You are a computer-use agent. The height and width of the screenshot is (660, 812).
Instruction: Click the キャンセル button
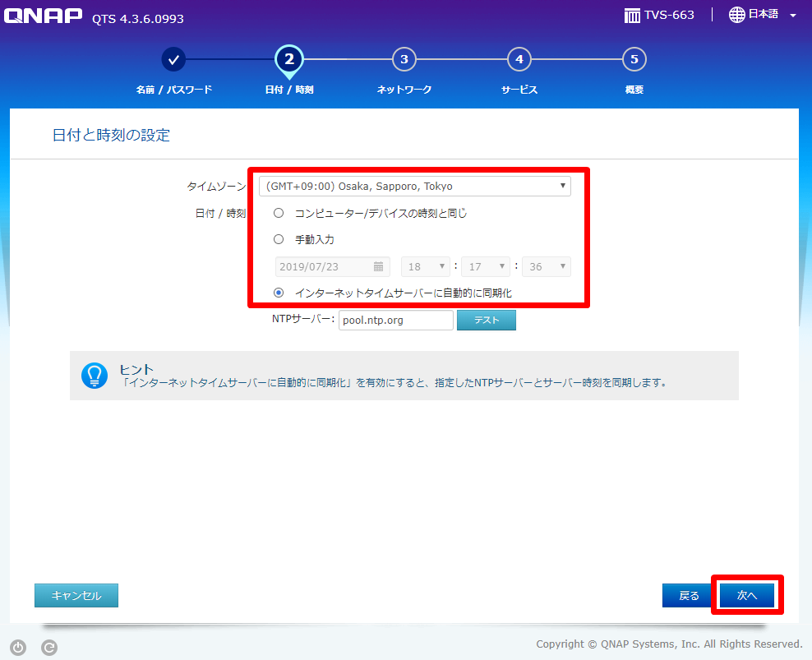(x=76, y=596)
